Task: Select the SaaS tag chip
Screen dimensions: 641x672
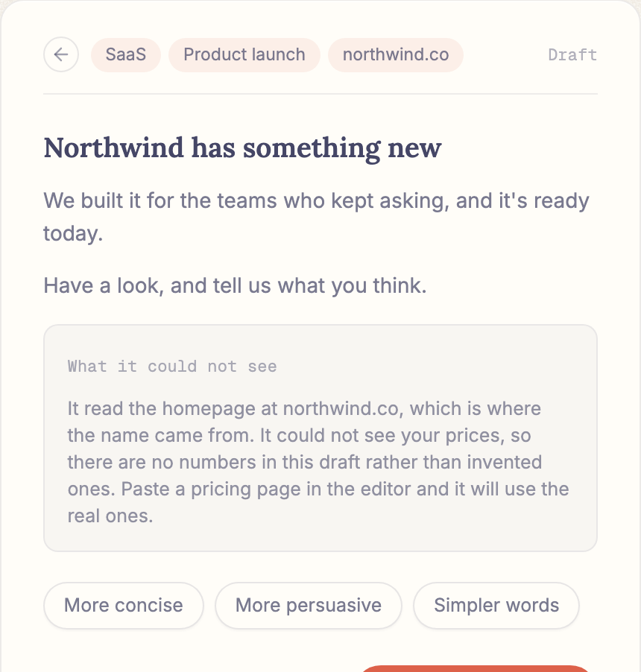Action: pyautogui.click(x=126, y=55)
